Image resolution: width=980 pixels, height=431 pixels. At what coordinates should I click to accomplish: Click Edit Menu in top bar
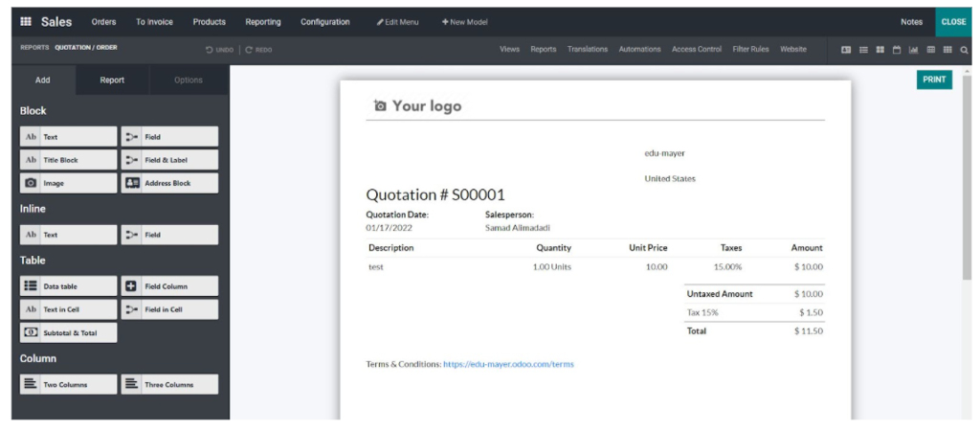pos(397,22)
